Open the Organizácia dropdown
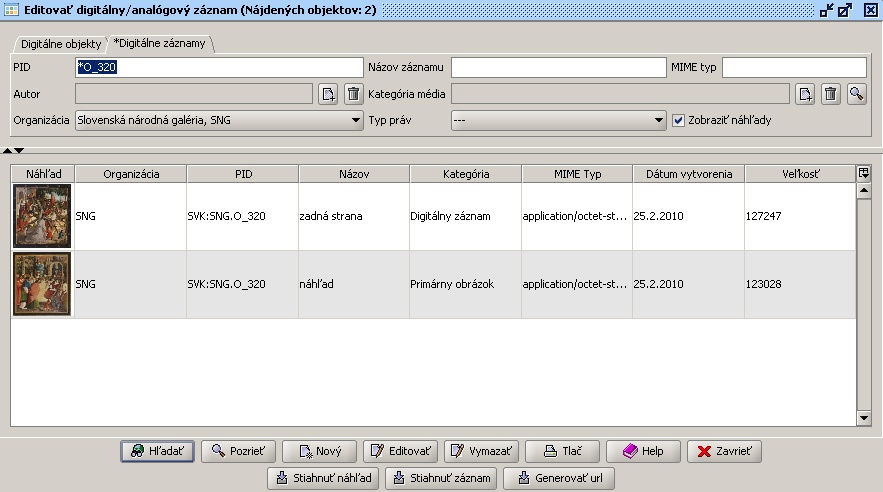883x492 pixels. click(x=356, y=120)
